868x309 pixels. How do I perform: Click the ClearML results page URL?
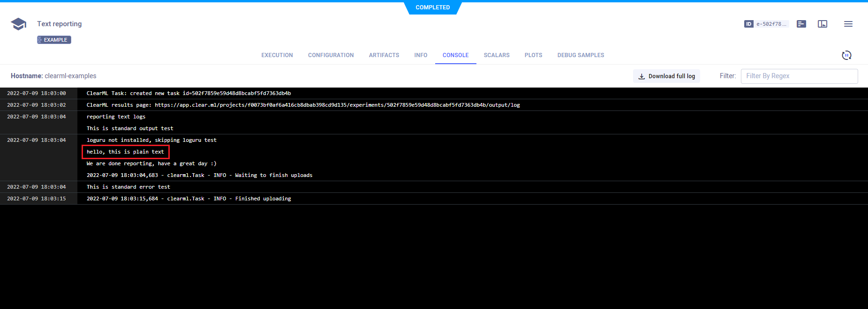pos(337,105)
